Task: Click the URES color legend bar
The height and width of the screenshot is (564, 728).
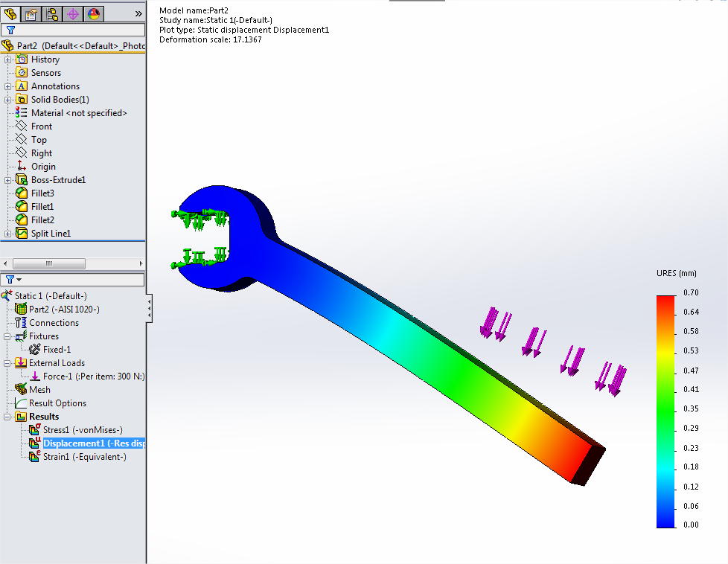Action: (667, 411)
